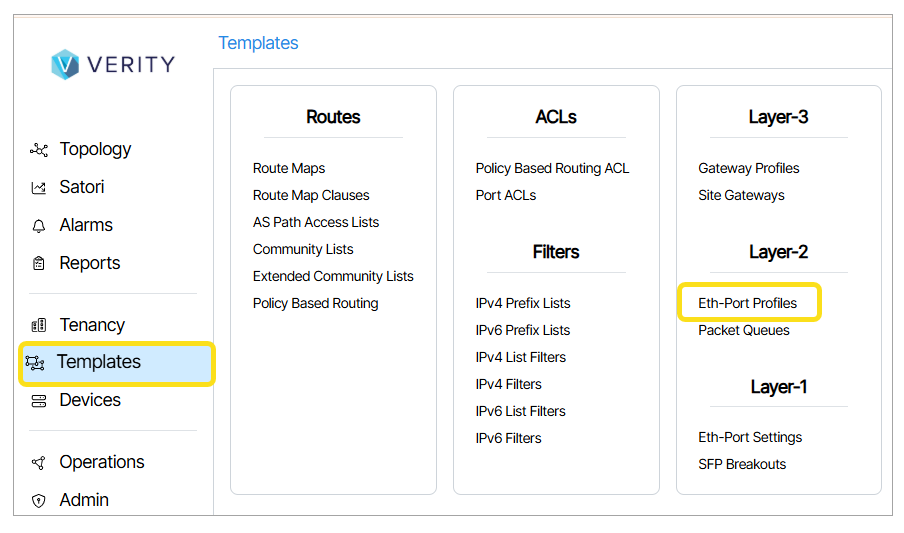Click the Operations icon in sidebar
Viewport: 904px width, 533px height.
(x=39, y=463)
